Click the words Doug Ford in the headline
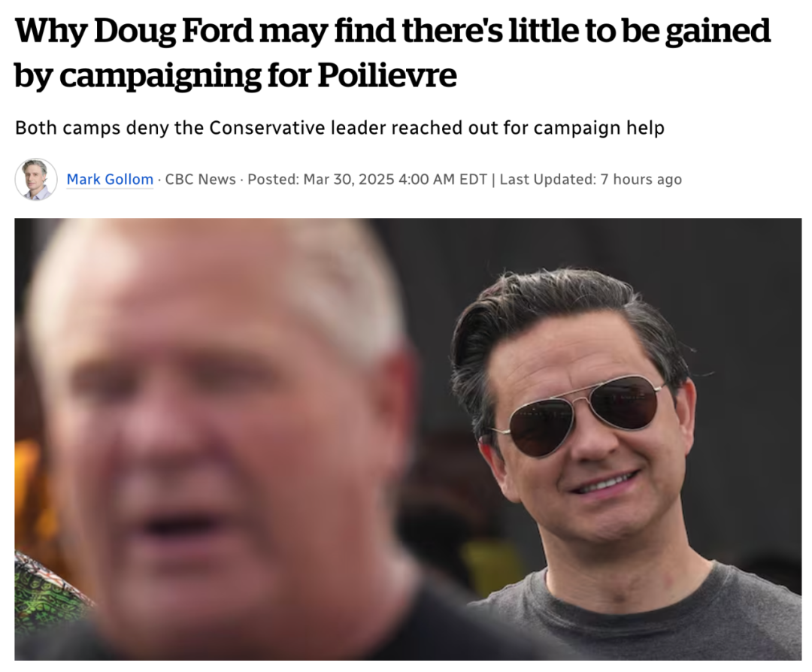 pyautogui.click(x=173, y=31)
